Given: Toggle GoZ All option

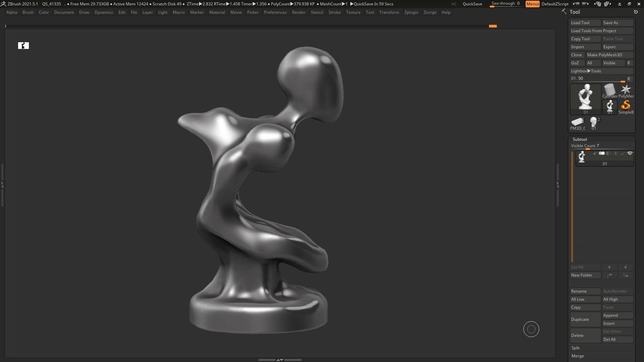Looking at the screenshot, I should pyautogui.click(x=593, y=63).
